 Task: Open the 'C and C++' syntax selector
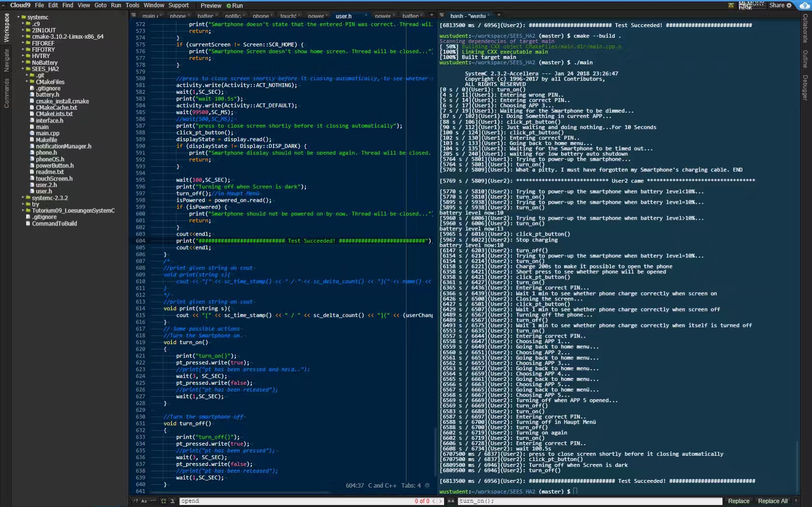click(382, 485)
